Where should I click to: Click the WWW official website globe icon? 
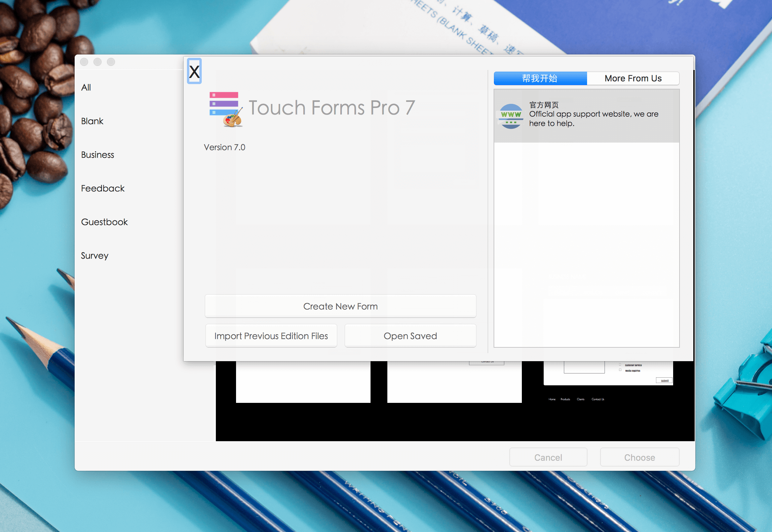click(x=511, y=116)
